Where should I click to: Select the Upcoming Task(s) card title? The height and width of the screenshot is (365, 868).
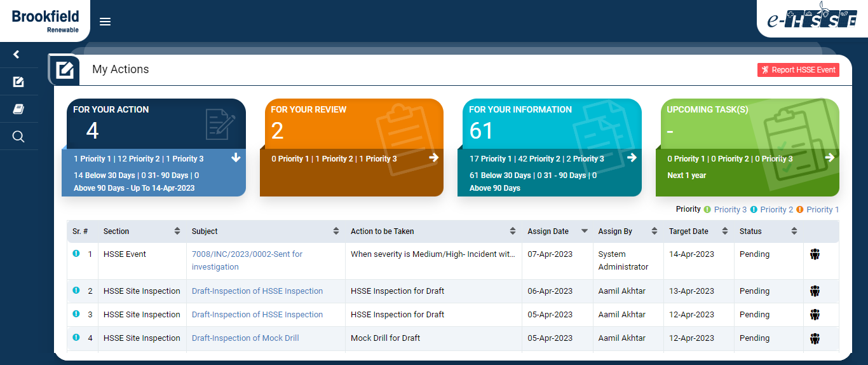(x=707, y=109)
